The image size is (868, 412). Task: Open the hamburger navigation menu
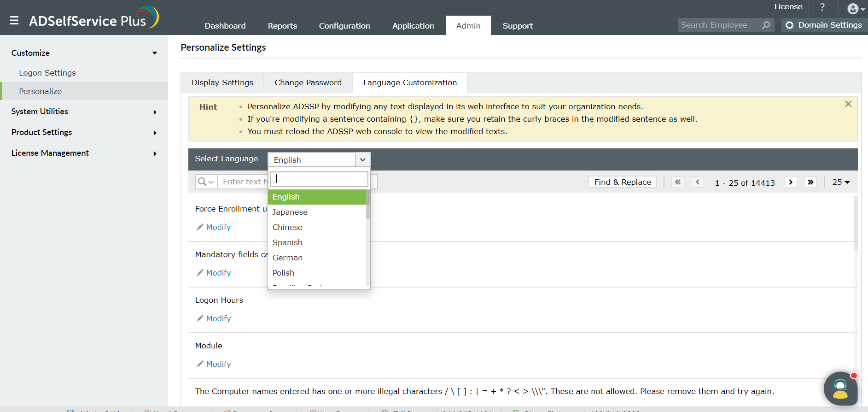(14, 20)
